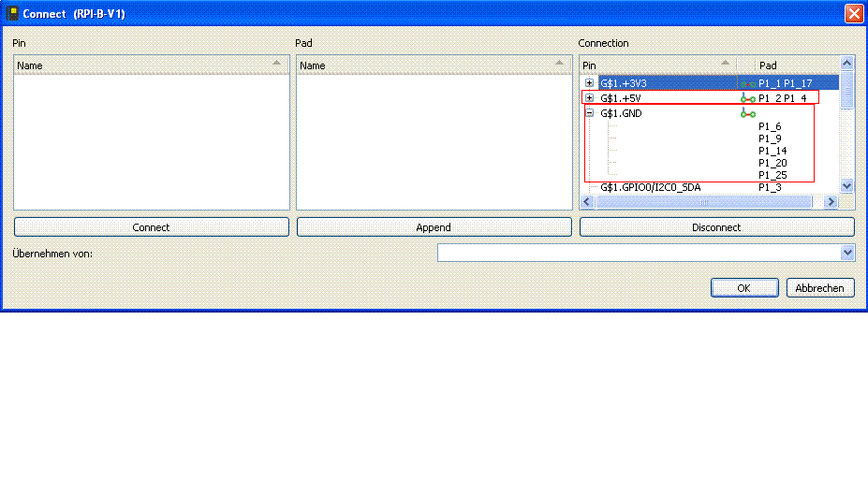Click pads P1_2 P1_4 cell

(782, 98)
